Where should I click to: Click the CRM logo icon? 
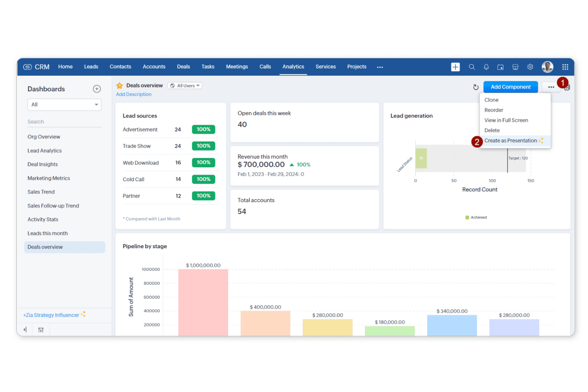(x=27, y=67)
